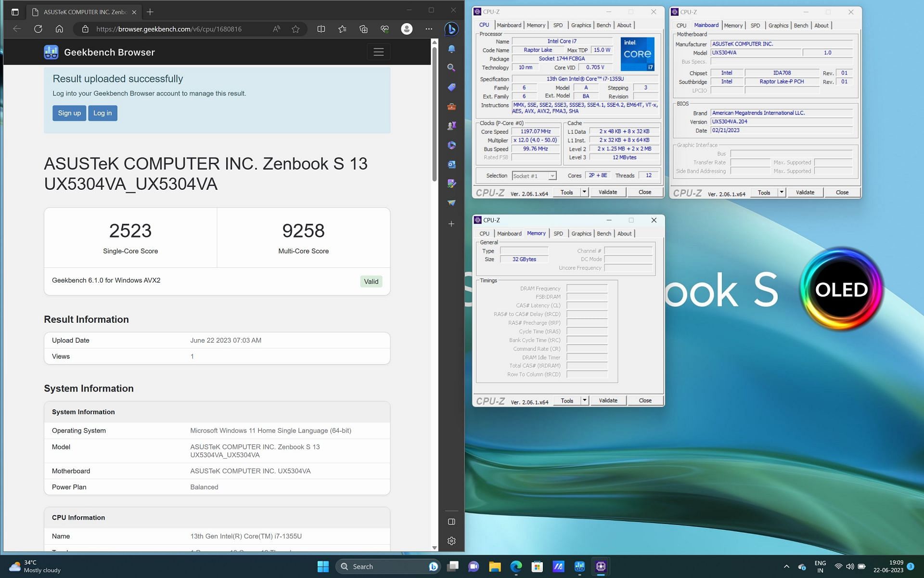
Task: Click the Sign up button
Action: (69, 113)
